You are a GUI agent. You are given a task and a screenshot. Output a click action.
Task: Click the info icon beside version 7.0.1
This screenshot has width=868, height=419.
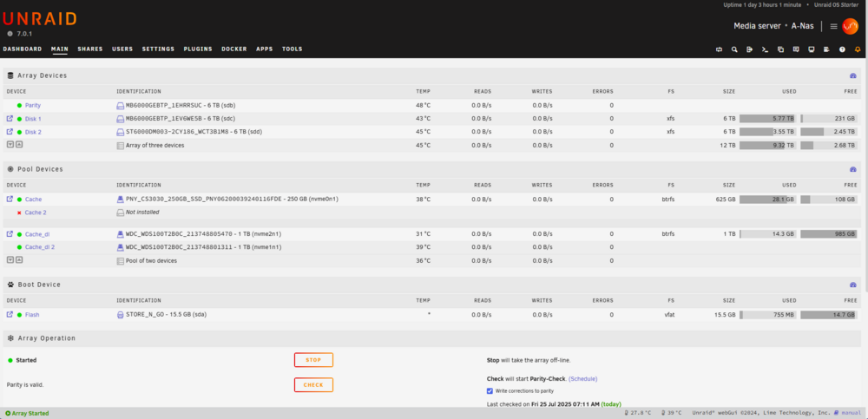pyautogui.click(x=10, y=34)
